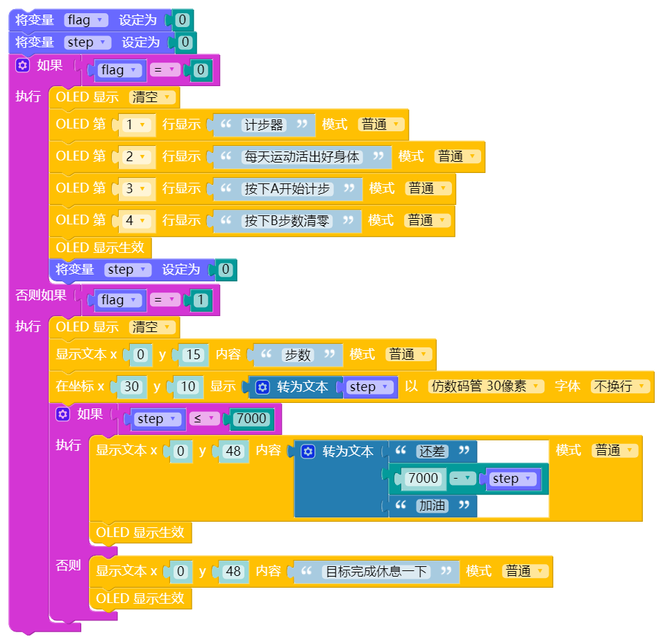Edit the 每天运动活出好身体 text field
663x644 pixels.
pyautogui.click(x=302, y=157)
